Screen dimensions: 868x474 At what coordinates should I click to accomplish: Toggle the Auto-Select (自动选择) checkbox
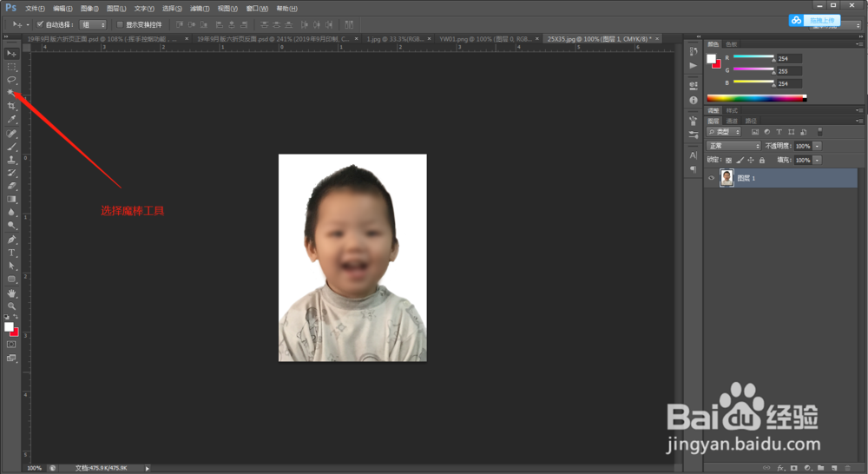click(40, 24)
